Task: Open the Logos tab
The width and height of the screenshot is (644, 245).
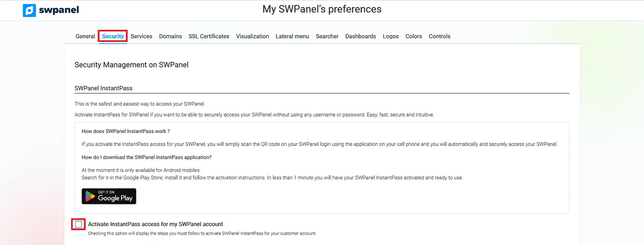Action: point(390,36)
